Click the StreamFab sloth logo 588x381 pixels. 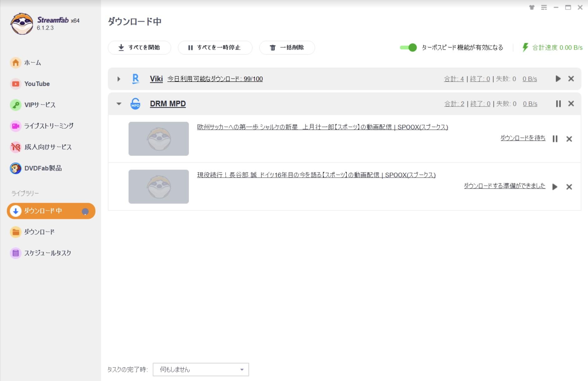(x=22, y=24)
